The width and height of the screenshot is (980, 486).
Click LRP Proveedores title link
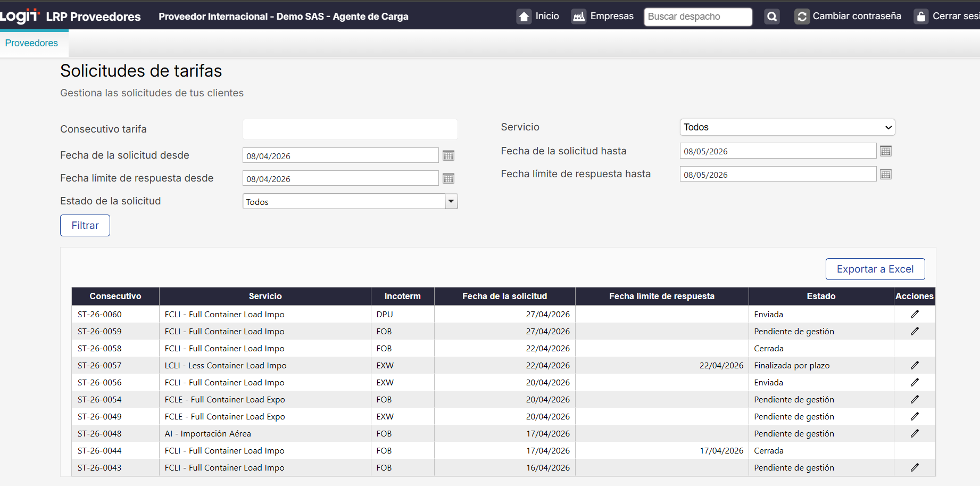point(93,17)
